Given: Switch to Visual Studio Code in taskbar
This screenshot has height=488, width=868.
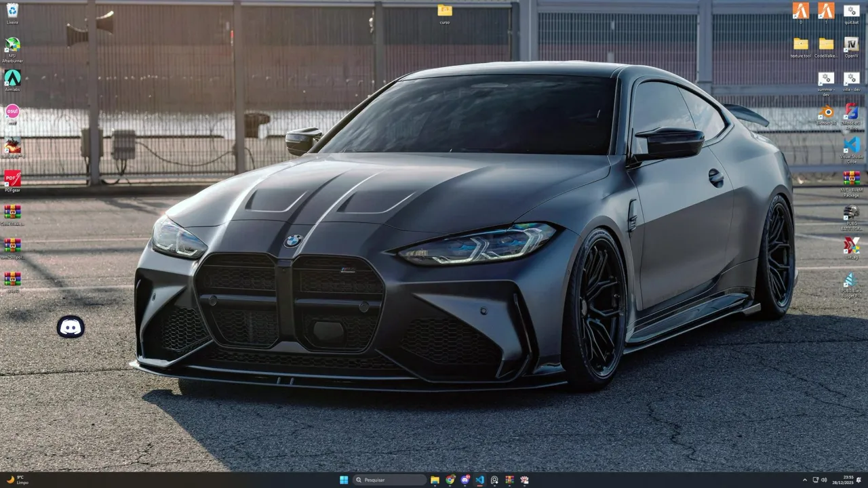Looking at the screenshot, I should tap(479, 480).
